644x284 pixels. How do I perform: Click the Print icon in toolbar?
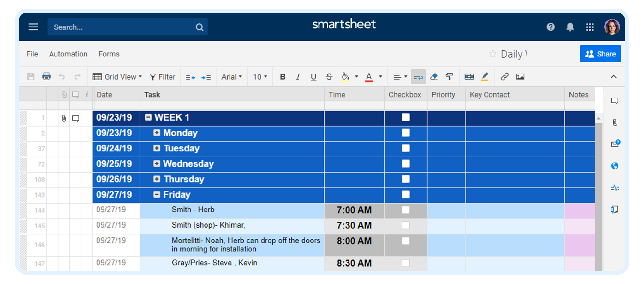(x=46, y=76)
